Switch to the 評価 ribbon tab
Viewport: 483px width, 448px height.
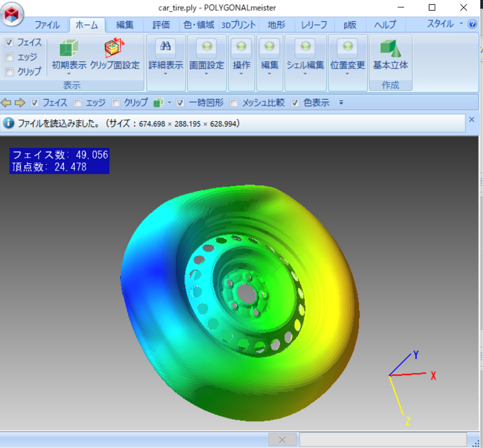[161, 25]
